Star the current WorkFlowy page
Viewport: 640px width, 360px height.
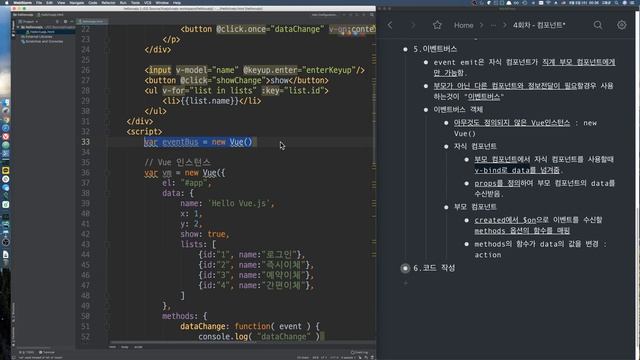click(x=437, y=25)
